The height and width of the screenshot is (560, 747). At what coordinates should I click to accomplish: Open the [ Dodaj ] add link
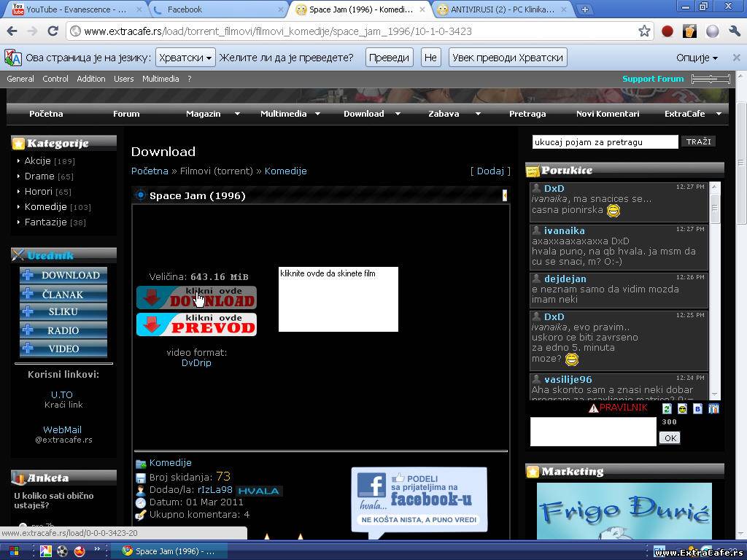pos(490,171)
